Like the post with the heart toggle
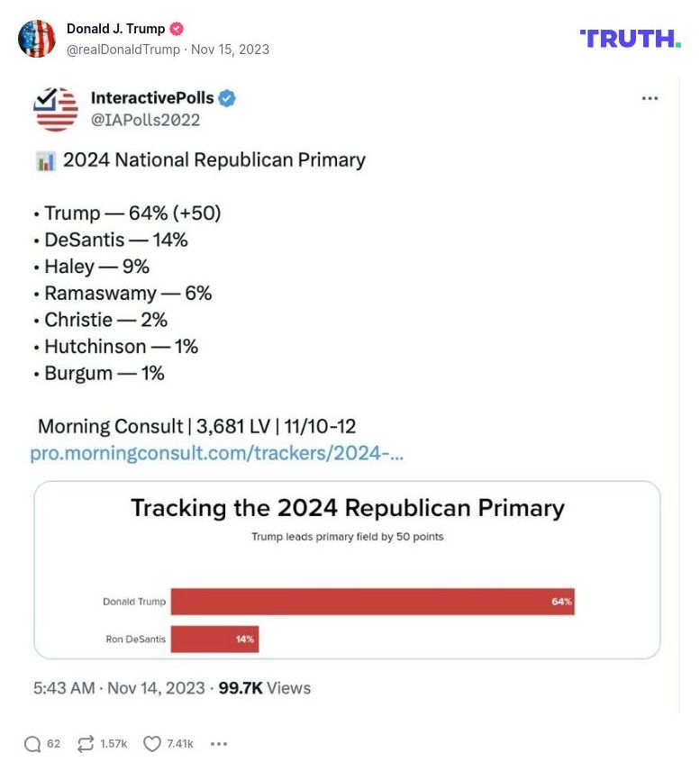This screenshot has width=700, height=771. pyautogui.click(x=150, y=743)
